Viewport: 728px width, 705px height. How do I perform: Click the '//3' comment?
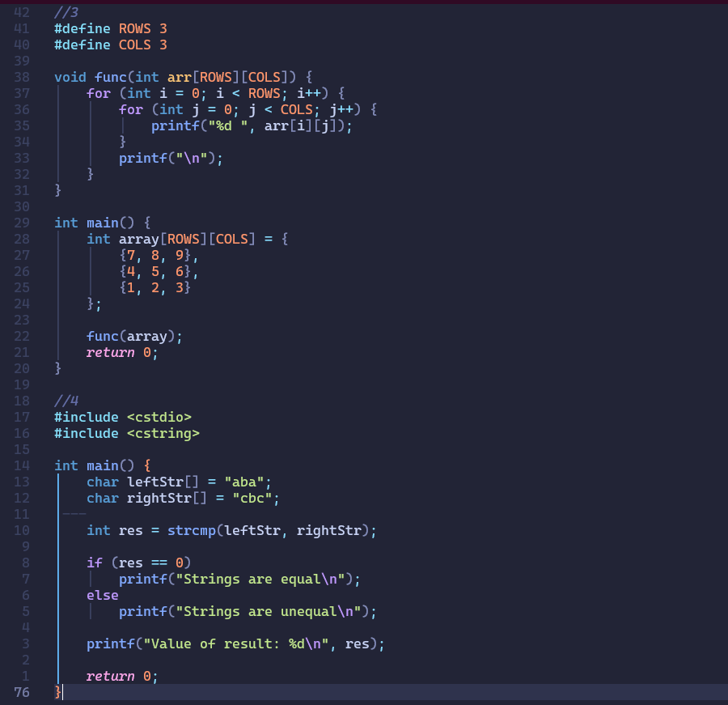point(66,13)
